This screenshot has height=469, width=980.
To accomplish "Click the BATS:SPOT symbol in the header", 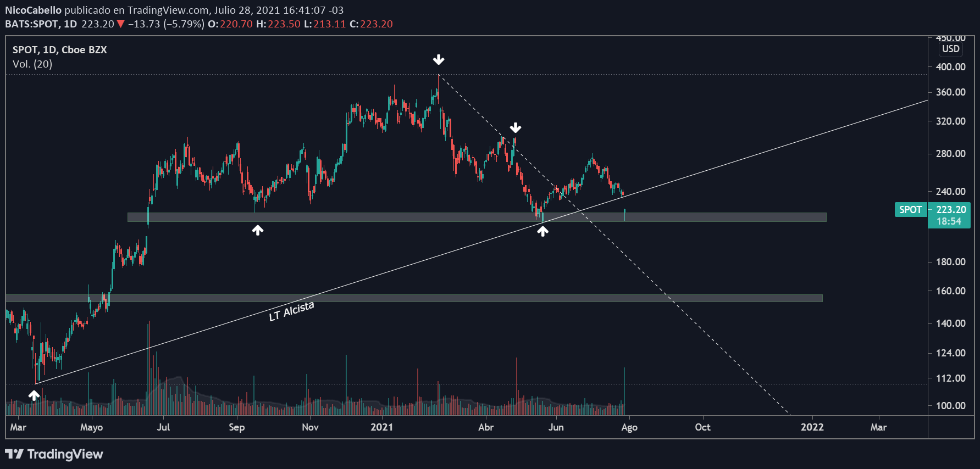I will click(x=32, y=24).
